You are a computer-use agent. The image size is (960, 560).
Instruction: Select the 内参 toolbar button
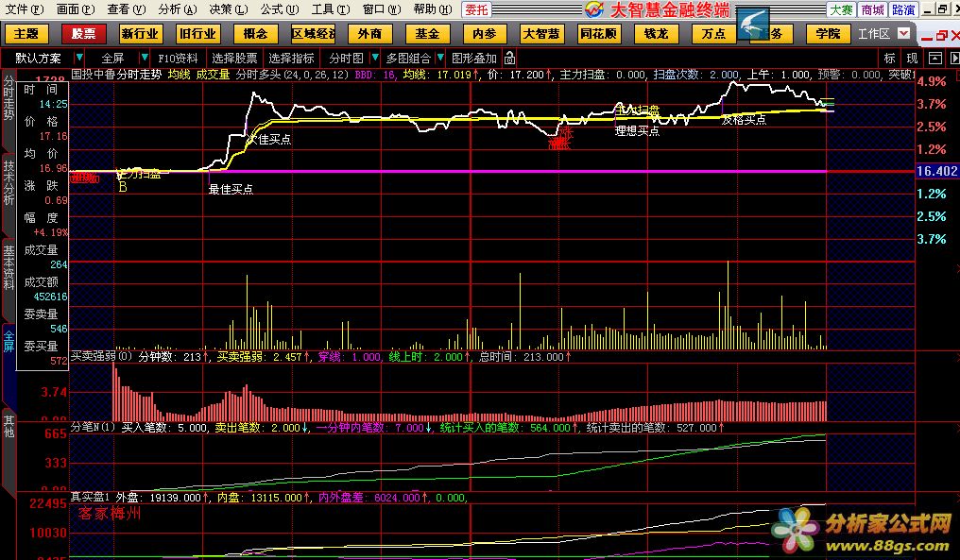pyautogui.click(x=485, y=34)
